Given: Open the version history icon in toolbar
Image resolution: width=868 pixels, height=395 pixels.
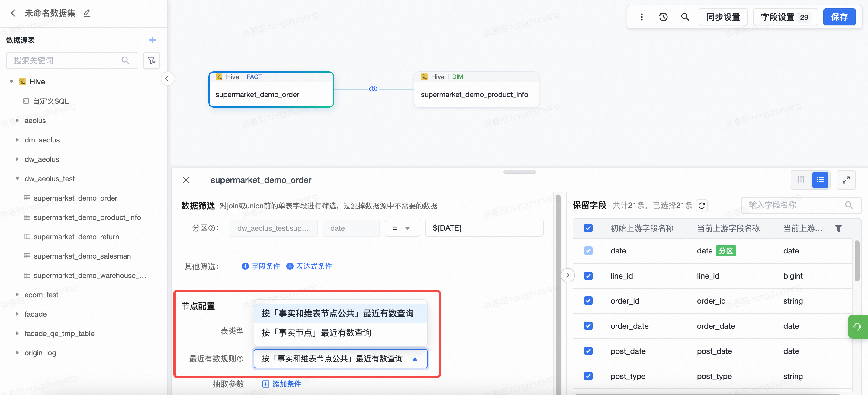Looking at the screenshot, I should point(663,17).
